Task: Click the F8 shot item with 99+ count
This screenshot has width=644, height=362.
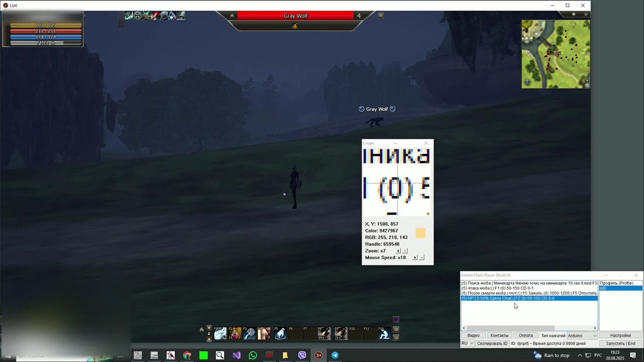Action: [324, 333]
